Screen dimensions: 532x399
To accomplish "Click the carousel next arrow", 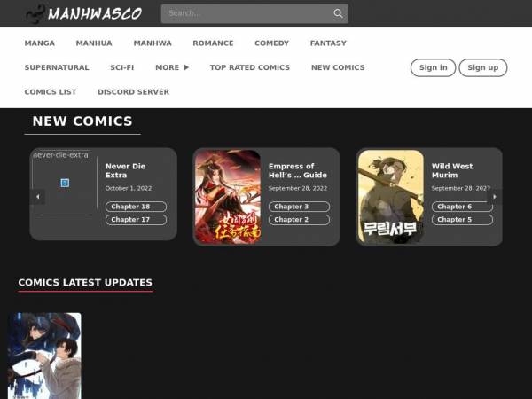I will pos(495,197).
